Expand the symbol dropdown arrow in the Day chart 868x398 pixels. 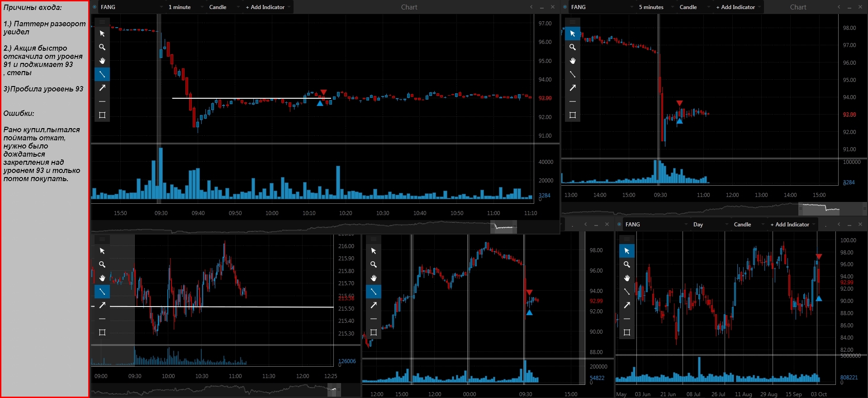pos(686,225)
